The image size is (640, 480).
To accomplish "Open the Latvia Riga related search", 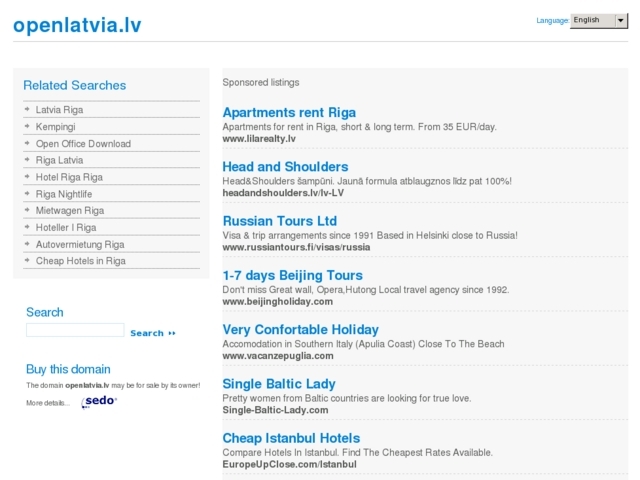I will click(59, 110).
